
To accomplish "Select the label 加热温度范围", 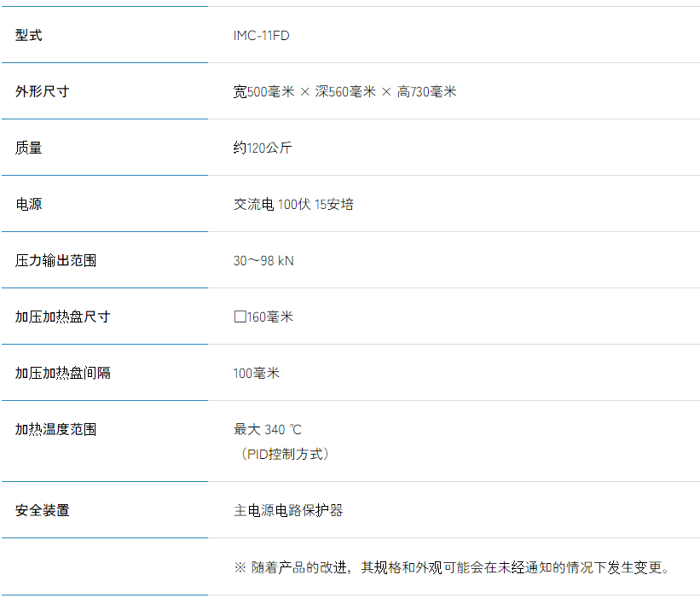I will point(55,429).
